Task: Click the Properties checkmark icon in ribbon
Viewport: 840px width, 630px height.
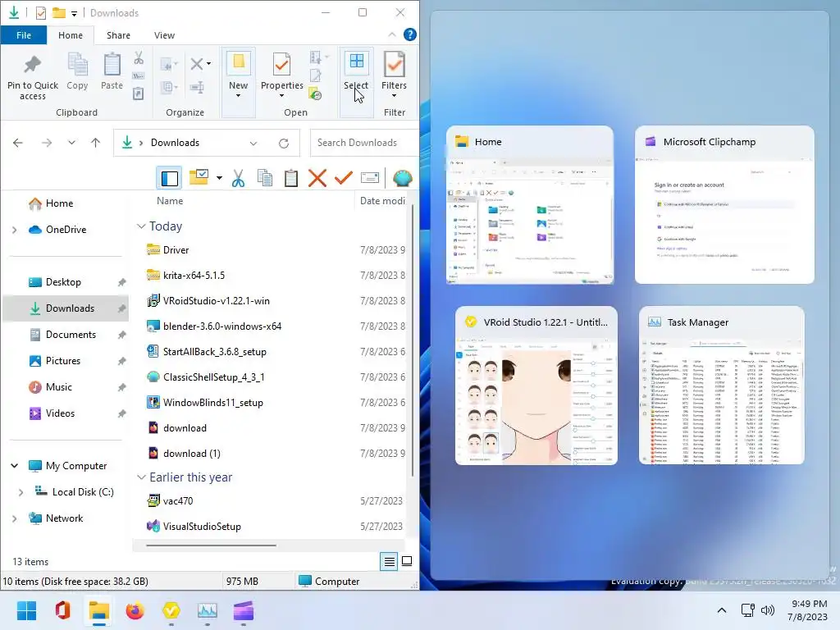Action: pyautogui.click(x=282, y=66)
